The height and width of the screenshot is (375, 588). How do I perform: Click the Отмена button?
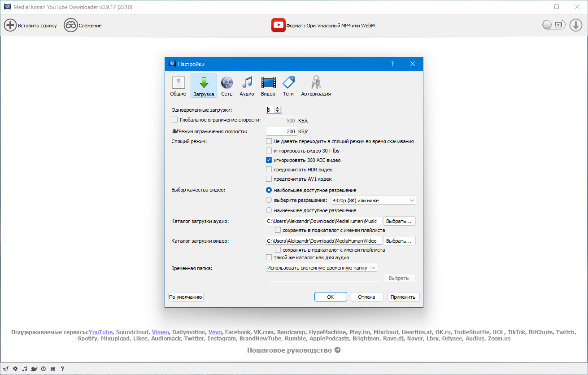pyautogui.click(x=367, y=297)
